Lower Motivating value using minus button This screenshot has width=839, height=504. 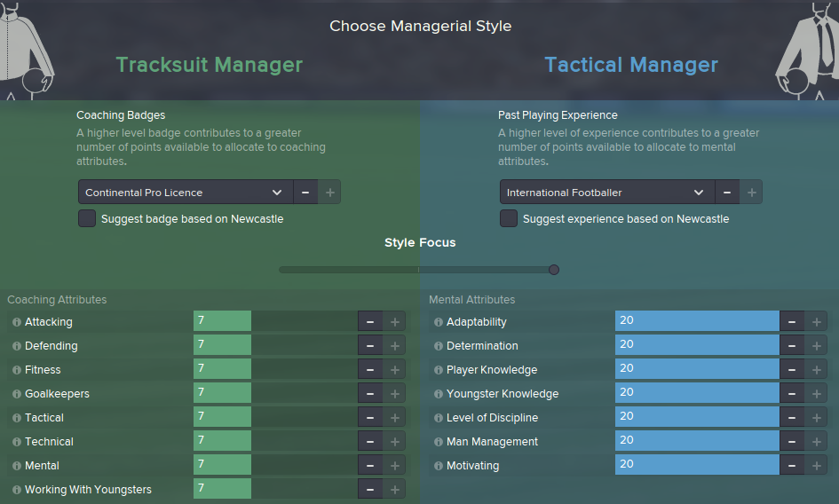(792, 466)
